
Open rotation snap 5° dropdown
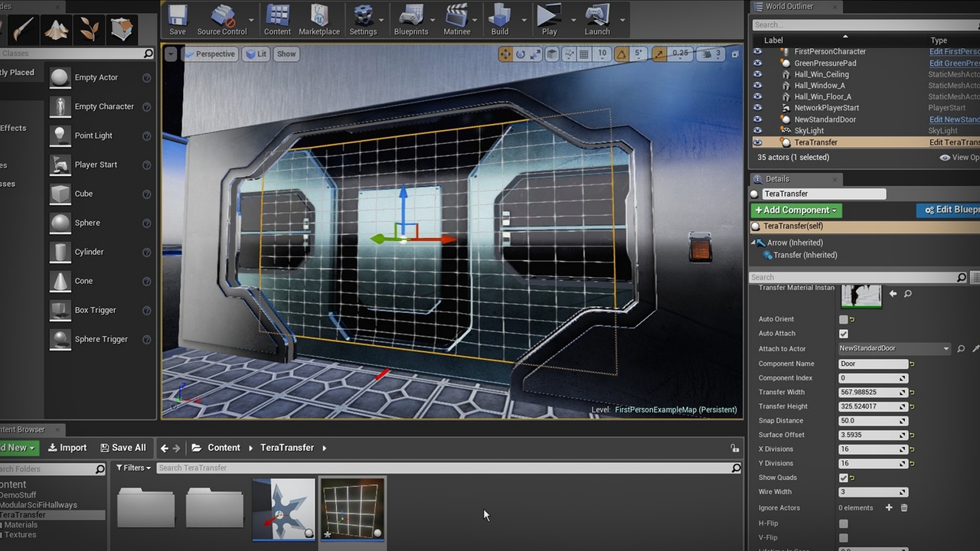pos(639,54)
